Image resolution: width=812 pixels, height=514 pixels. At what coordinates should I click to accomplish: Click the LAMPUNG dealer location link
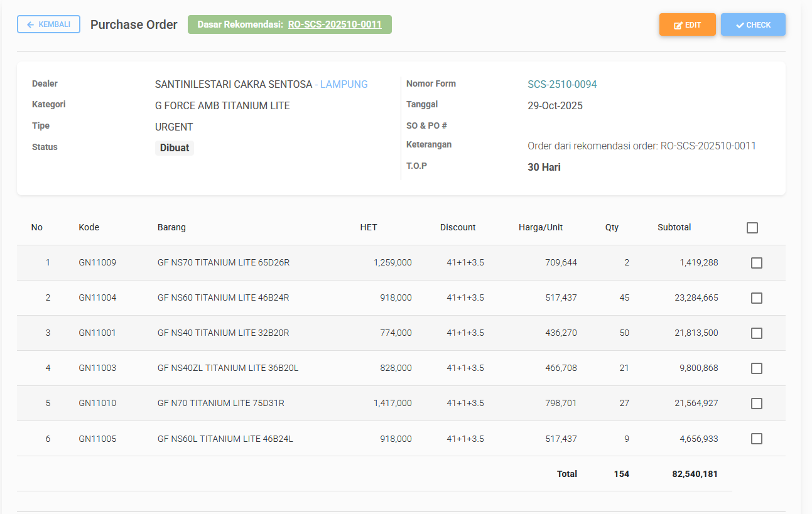click(x=344, y=84)
